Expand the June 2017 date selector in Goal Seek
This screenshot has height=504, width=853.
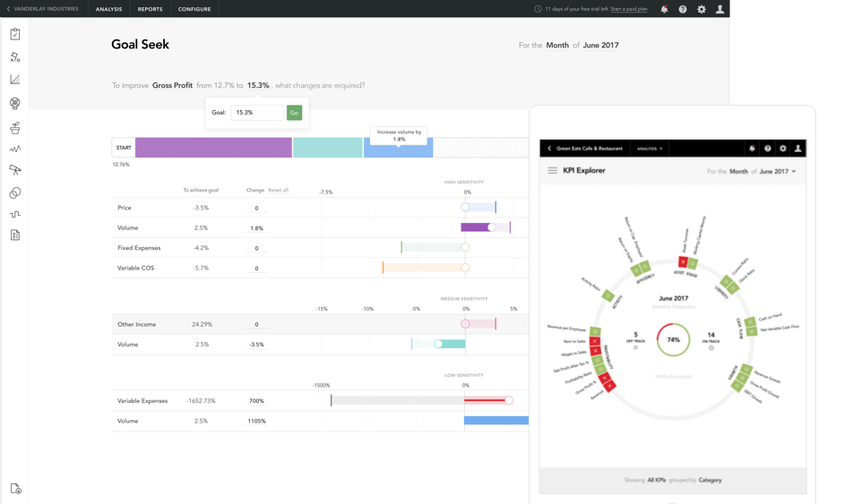(600, 46)
